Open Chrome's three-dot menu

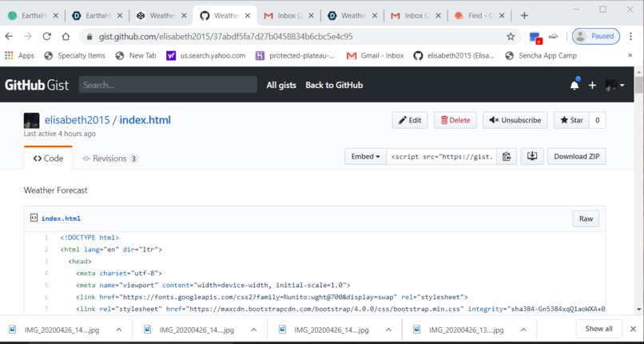(x=631, y=36)
